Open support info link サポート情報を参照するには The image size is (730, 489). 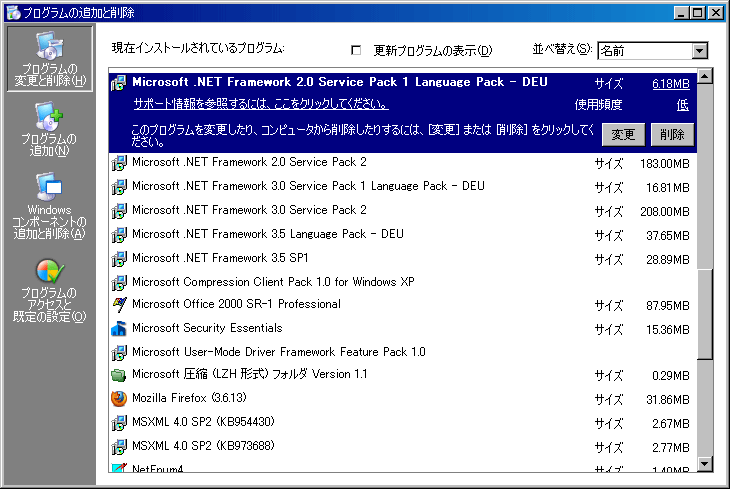(x=261, y=104)
